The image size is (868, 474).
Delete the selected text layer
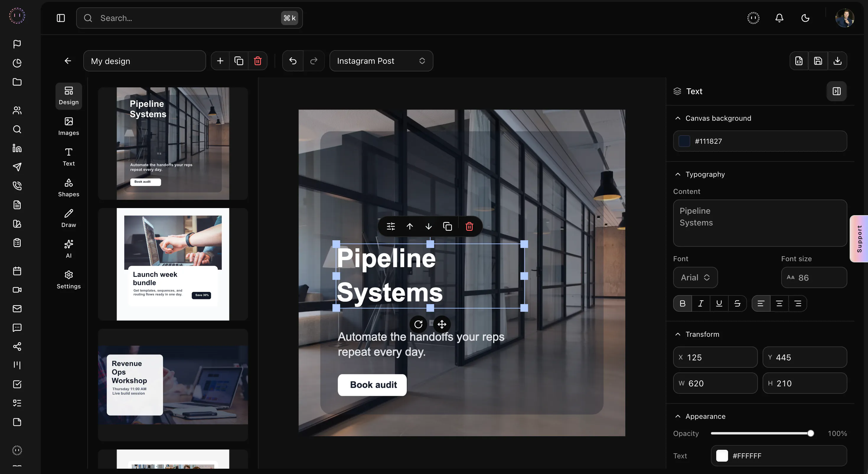point(469,226)
